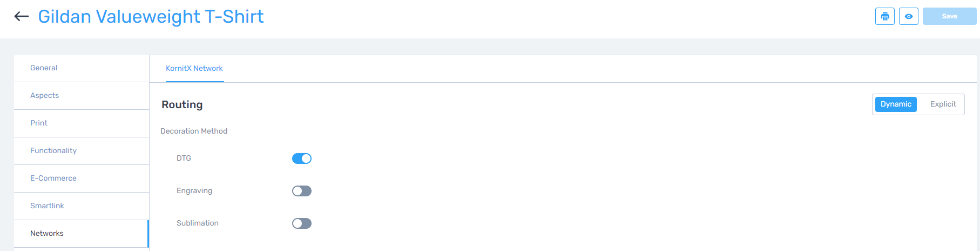Open the General section
Screen dimensions: 980x251
click(x=82, y=68)
